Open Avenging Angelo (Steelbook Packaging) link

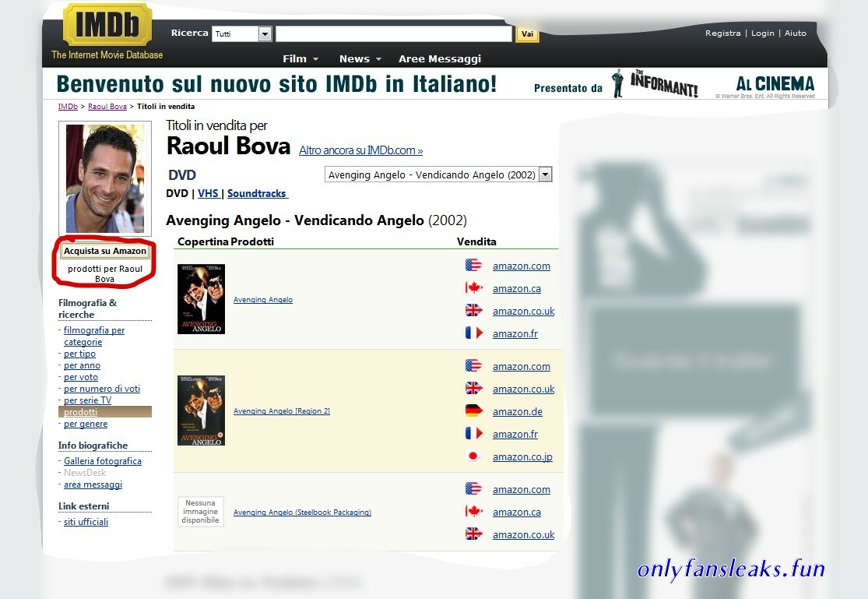[x=302, y=513]
